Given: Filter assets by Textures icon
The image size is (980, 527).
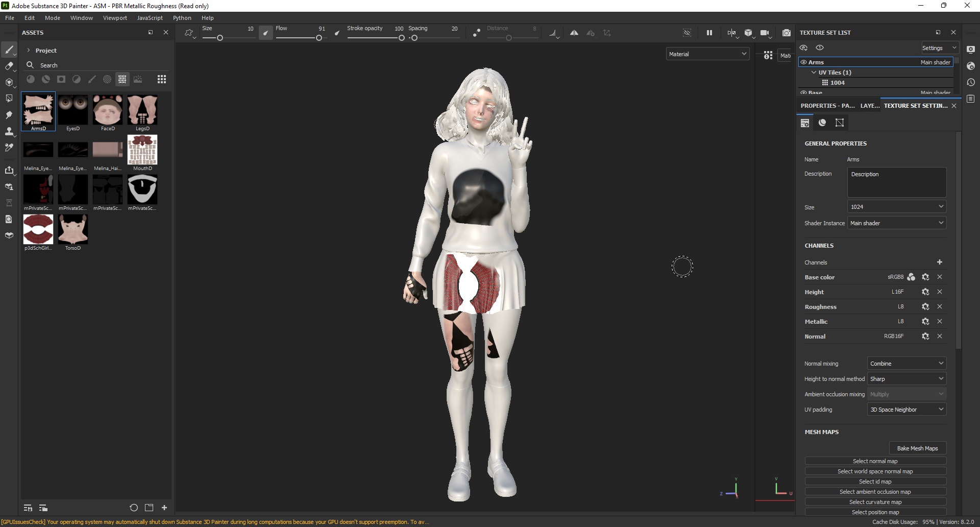Looking at the screenshot, I should point(122,79).
